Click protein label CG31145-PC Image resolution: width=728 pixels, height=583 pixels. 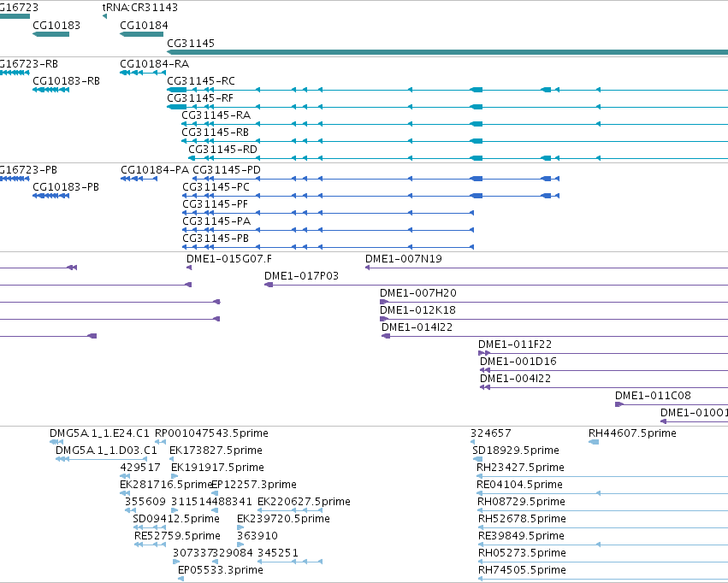coord(216,187)
